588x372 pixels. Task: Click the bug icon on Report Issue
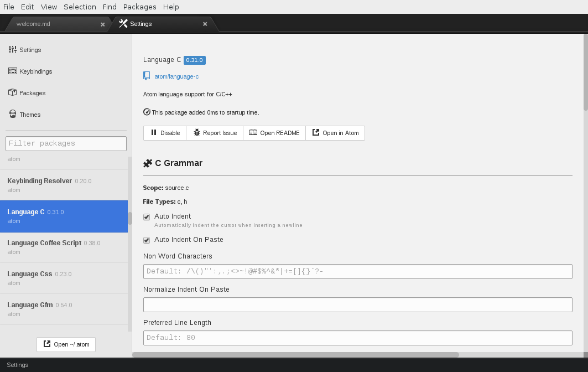point(197,132)
